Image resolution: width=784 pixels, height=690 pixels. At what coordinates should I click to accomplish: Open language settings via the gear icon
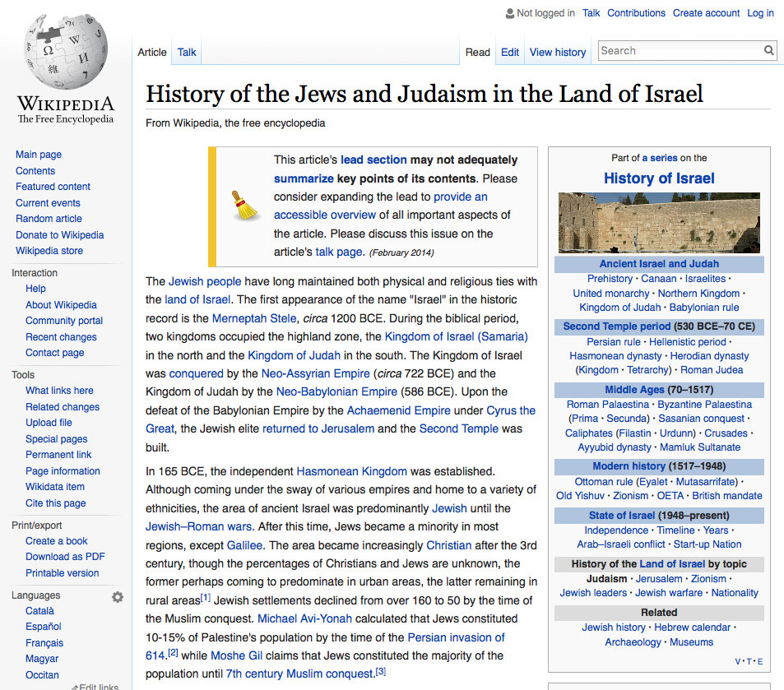pos(118,597)
